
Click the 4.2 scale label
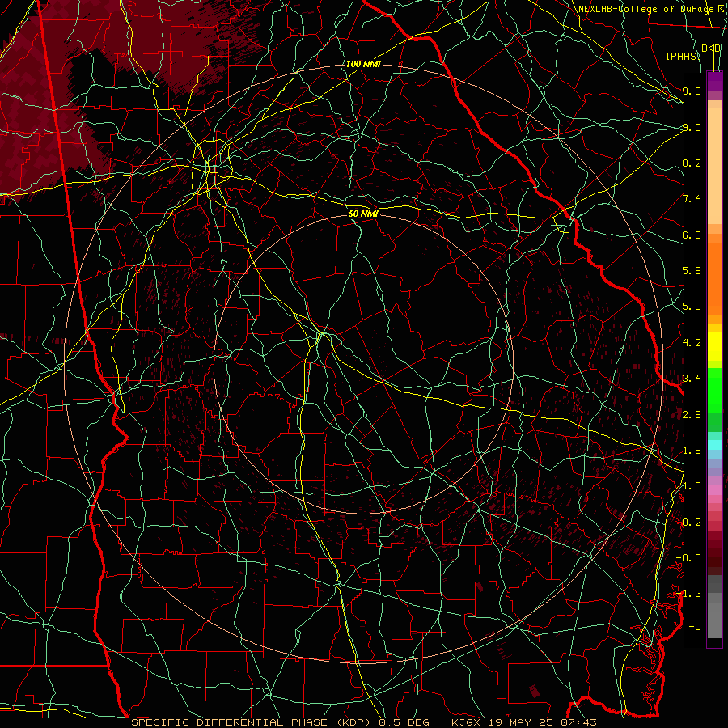(692, 343)
